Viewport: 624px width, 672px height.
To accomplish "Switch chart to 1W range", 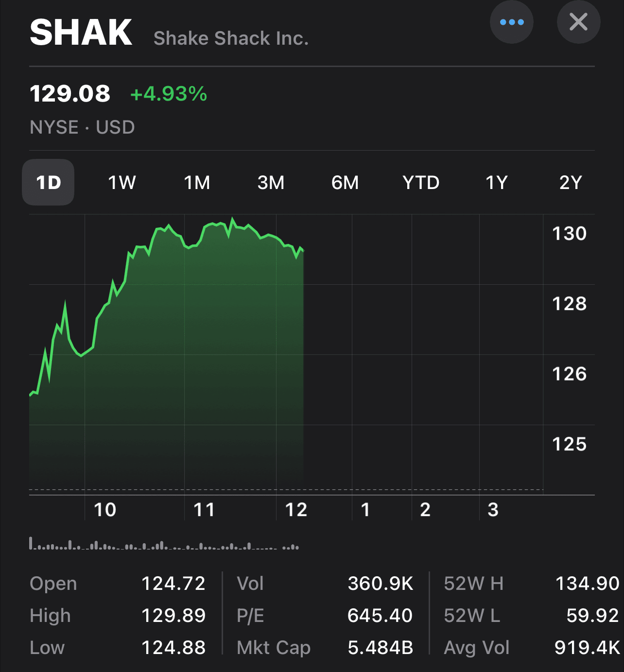I will [x=122, y=183].
